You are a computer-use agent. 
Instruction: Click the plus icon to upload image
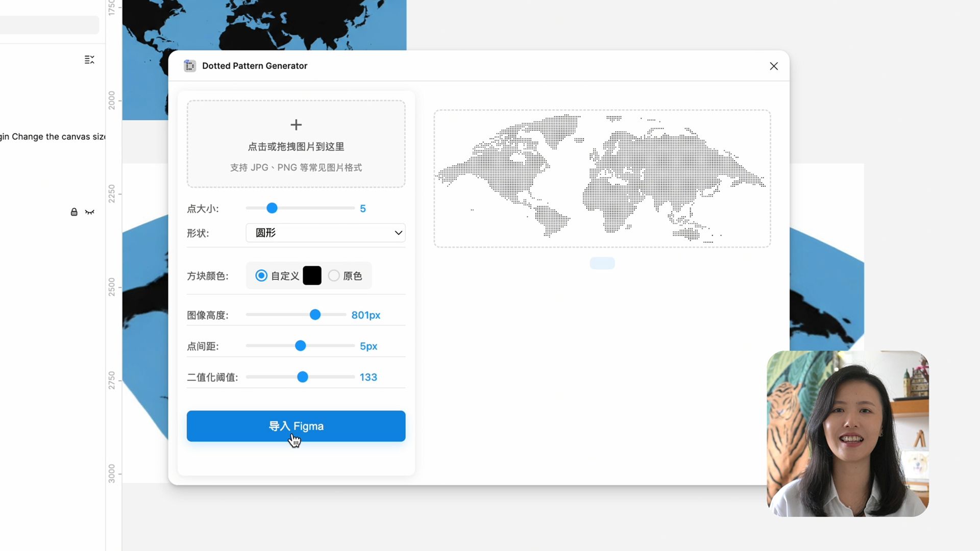point(296,125)
